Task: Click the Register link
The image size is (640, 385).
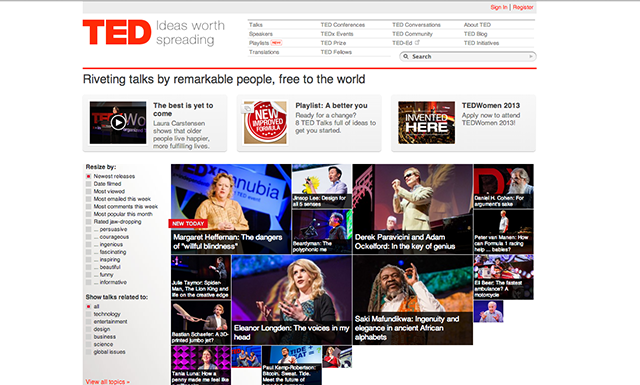Action: point(523,7)
